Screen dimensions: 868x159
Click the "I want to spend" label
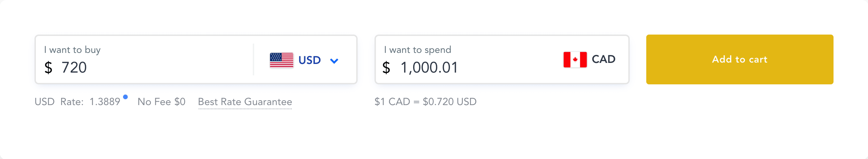(417, 50)
